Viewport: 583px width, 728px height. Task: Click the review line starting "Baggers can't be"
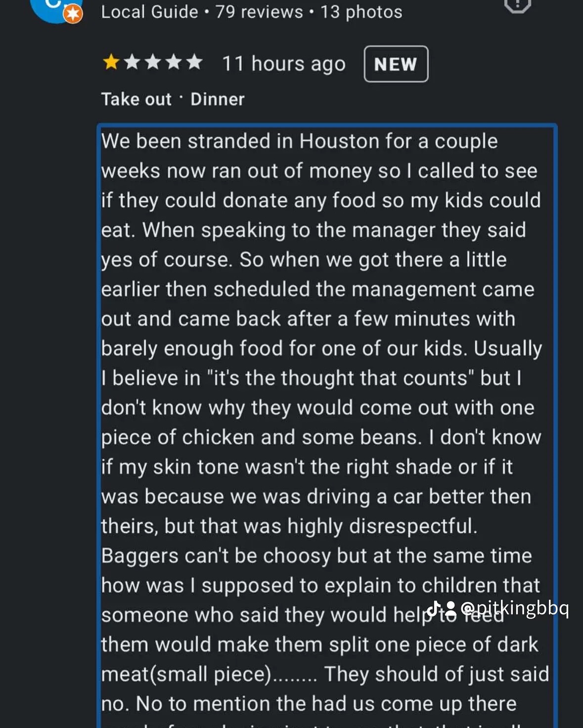coord(316,556)
